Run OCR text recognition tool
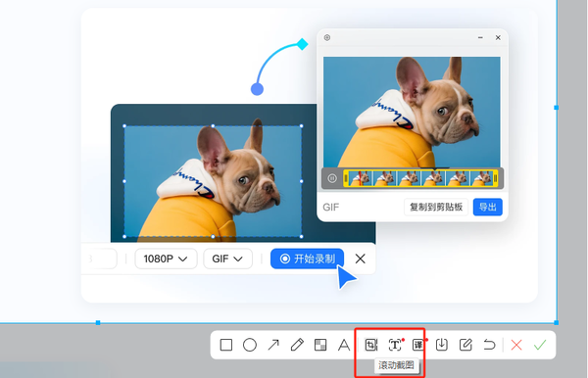 pyautogui.click(x=395, y=345)
